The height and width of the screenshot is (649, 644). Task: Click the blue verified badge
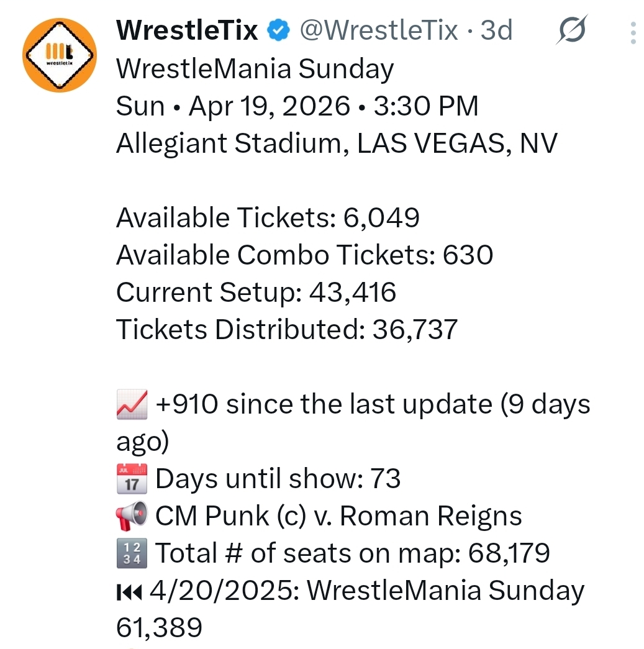[279, 30]
